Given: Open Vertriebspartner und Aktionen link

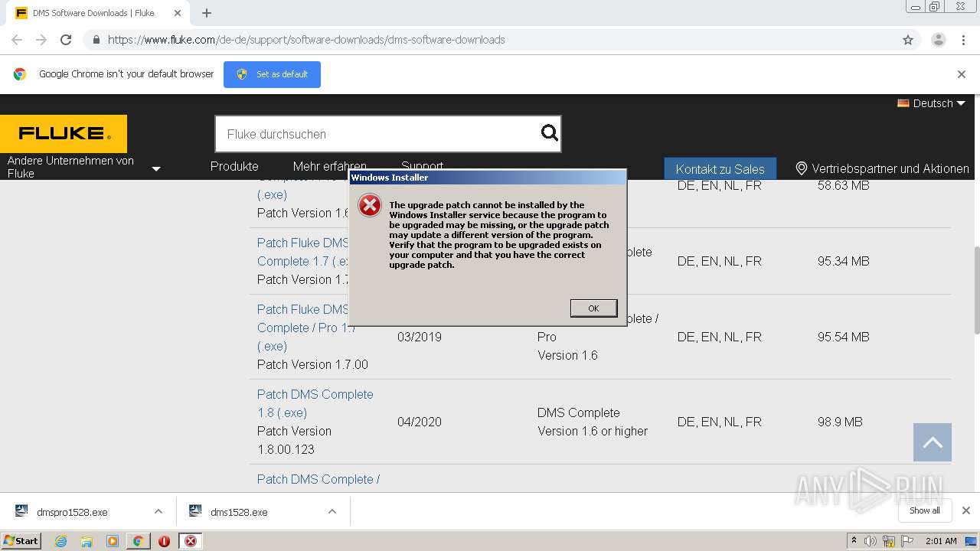Looking at the screenshot, I should pyautogui.click(x=890, y=168).
